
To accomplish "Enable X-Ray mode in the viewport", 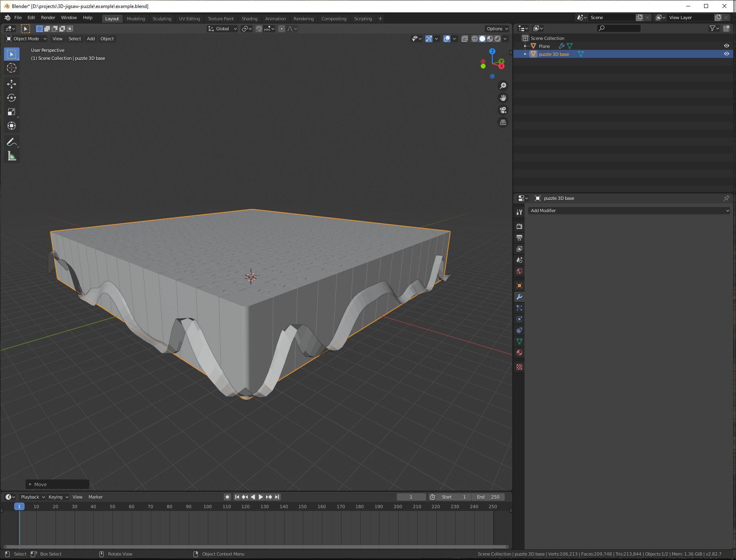I will [x=464, y=39].
